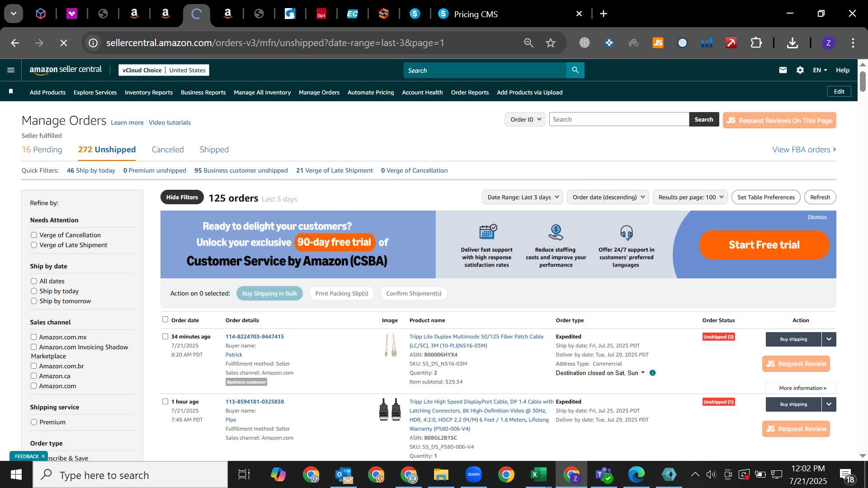This screenshot has height=488, width=868.
Task: Go back with browser back arrow
Action: pyautogui.click(x=15, y=43)
